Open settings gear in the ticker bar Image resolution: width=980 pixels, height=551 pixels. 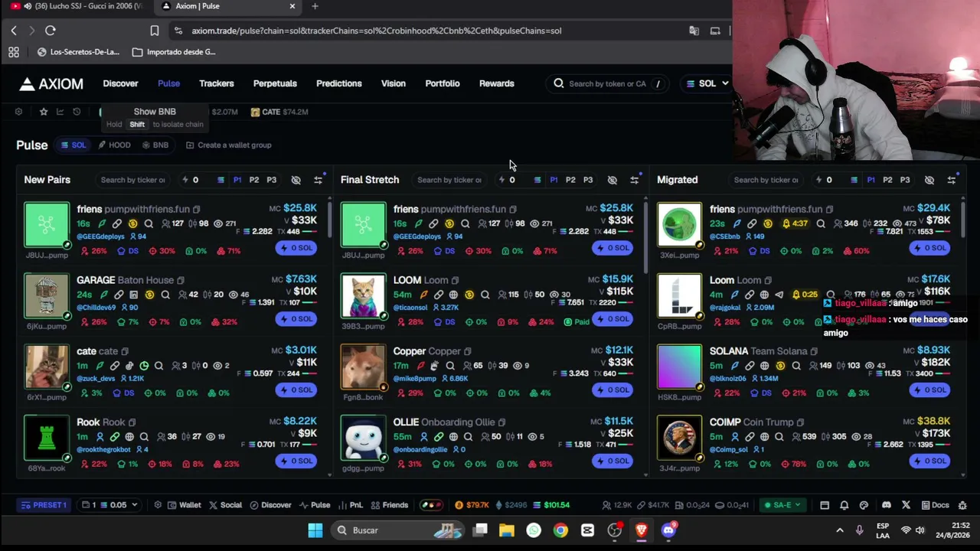(x=18, y=112)
